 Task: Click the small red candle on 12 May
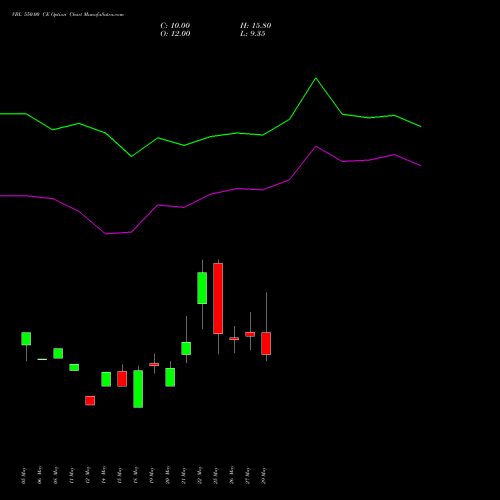pos(90,401)
